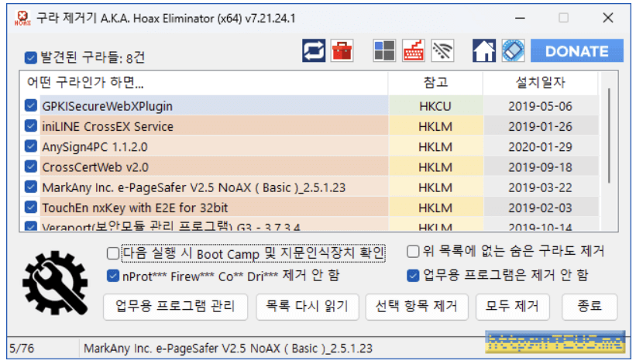
Task: Click the install date 2019-02-03
Action: pyautogui.click(x=540, y=208)
